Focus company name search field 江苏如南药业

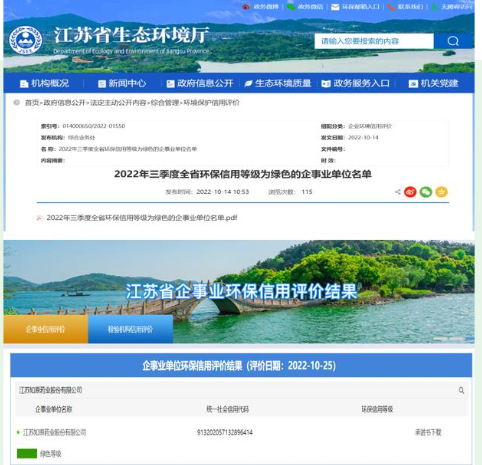coord(241,390)
